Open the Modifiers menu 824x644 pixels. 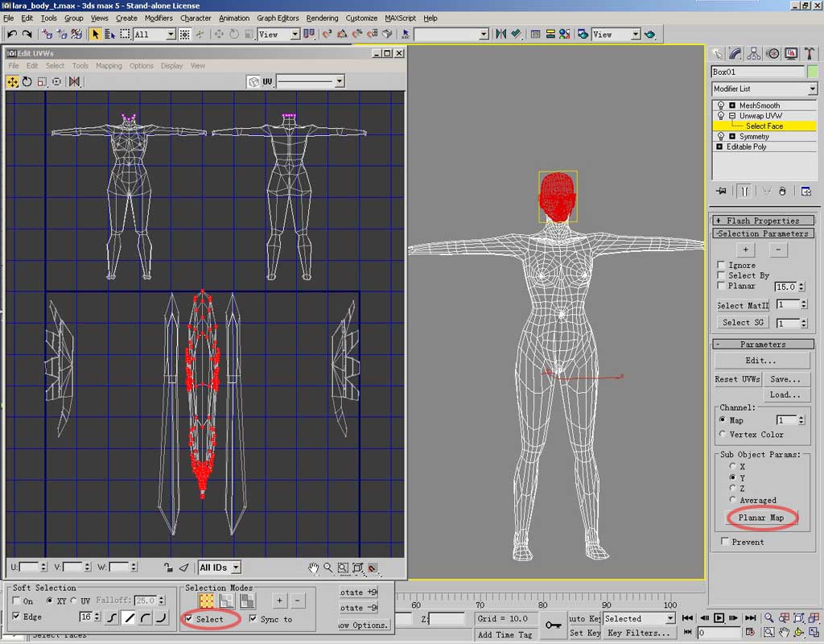(x=159, y=18)
